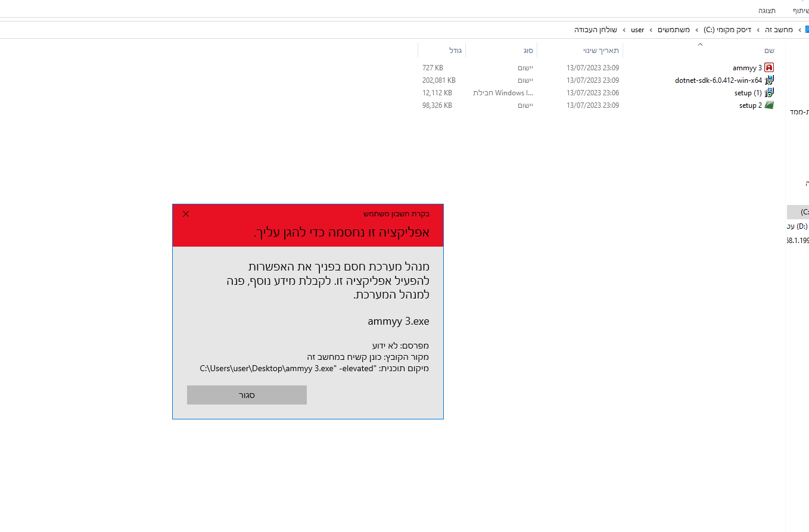Select the green setup 2 file icon
This screenshot has height=532, width=809.
pyautogui.click(x=769, y=105)
